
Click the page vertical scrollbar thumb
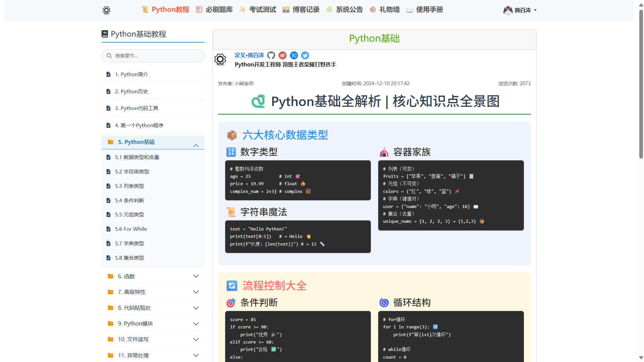(x=641, y=84)
